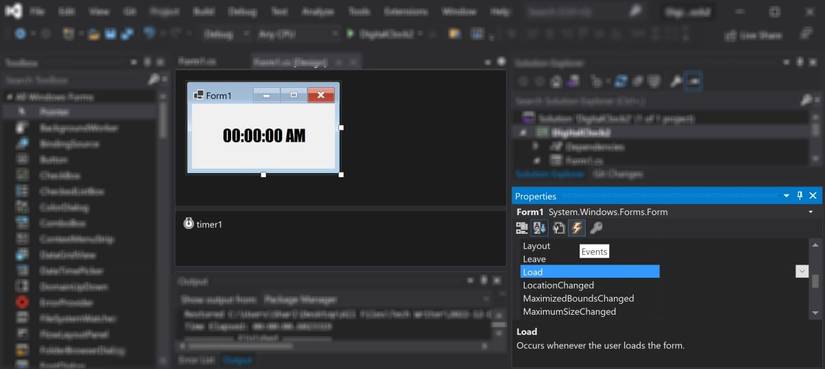The image size is (825, 369).
Task: Open the Extensions menu
Action: point(406,12)
